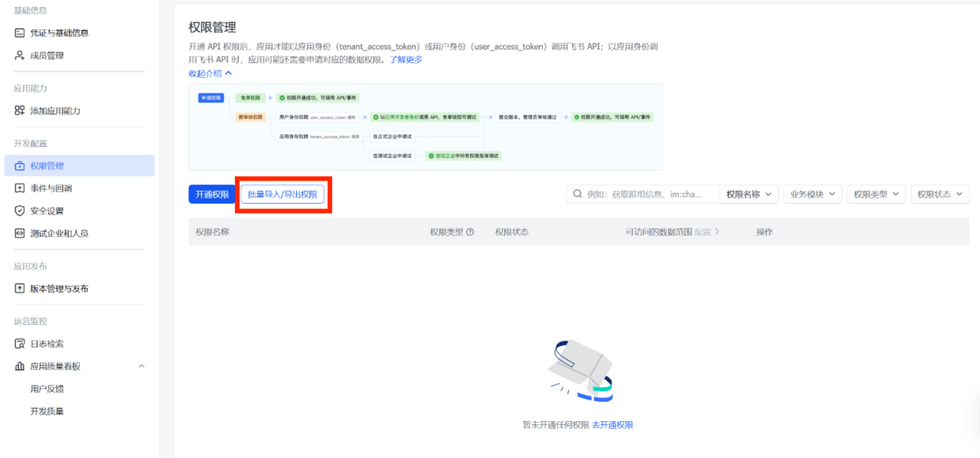This screenshot has height=458, width=980.
Task: Click the blue 开通权限 button
Action: tap(212, 195)
